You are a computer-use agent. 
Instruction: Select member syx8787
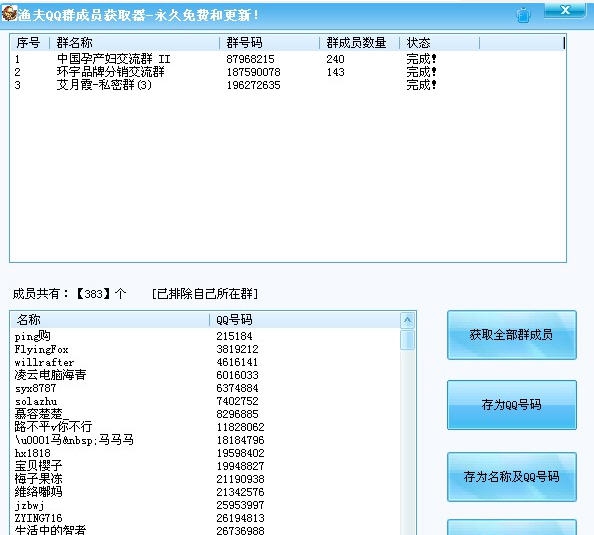click(x=35, y=388)
